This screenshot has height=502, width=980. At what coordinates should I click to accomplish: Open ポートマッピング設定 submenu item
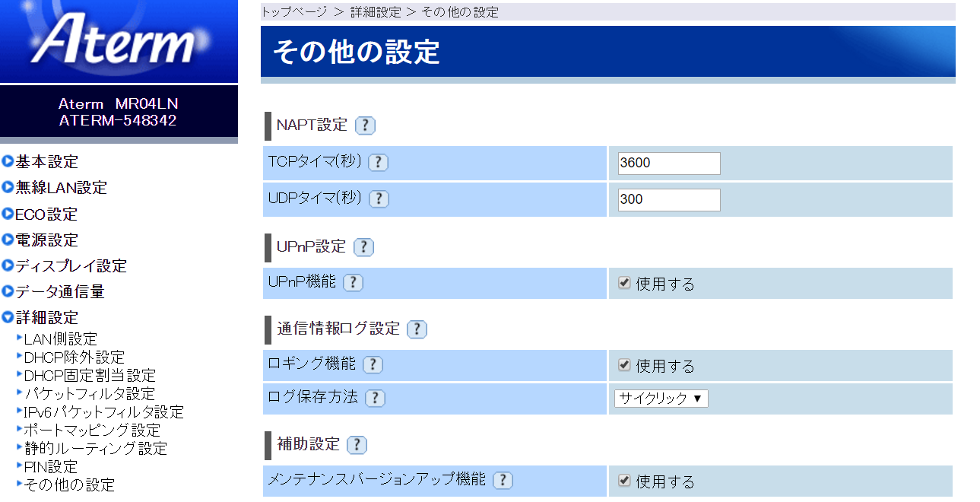92,430
